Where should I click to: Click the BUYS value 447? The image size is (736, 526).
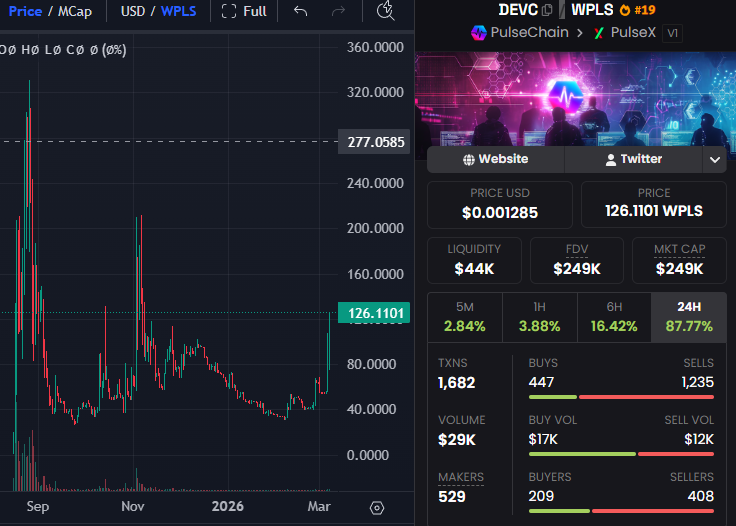[541, 382]
